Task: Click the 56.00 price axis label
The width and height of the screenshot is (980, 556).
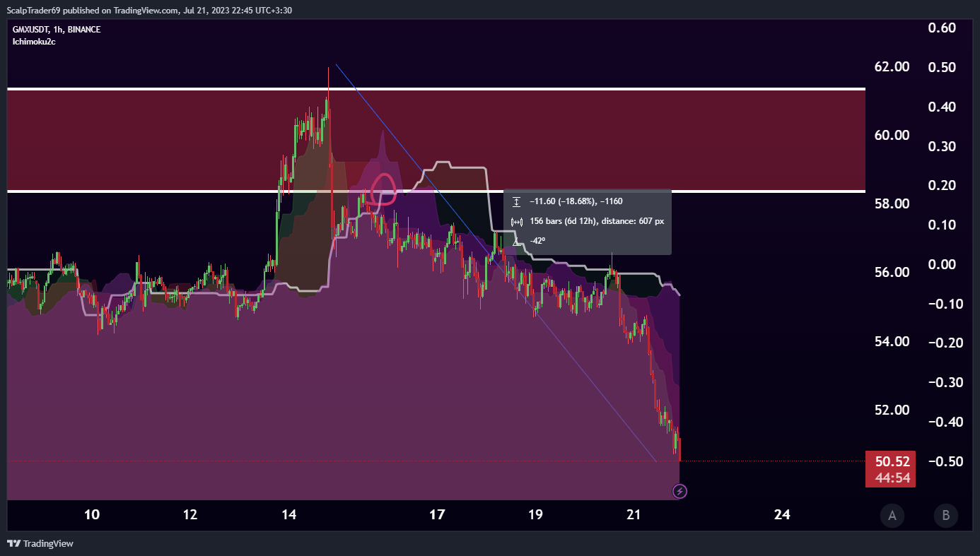Action: click(x=892, y=272)
